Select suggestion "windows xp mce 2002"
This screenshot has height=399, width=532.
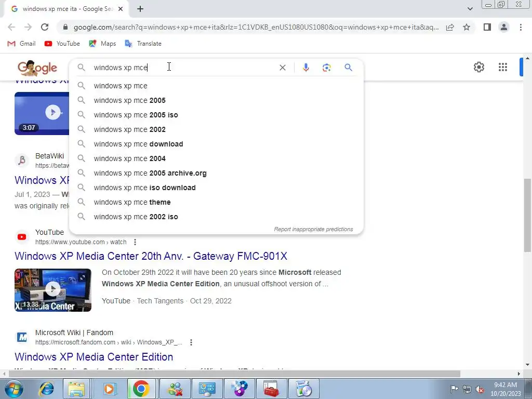pos(216,129)
